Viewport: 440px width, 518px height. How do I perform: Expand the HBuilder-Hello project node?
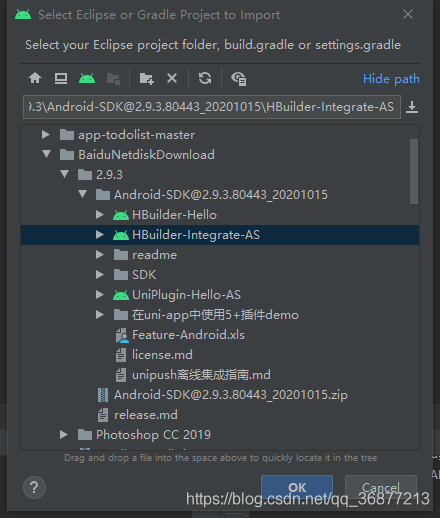pyautogui.click(x=99, y=215)
